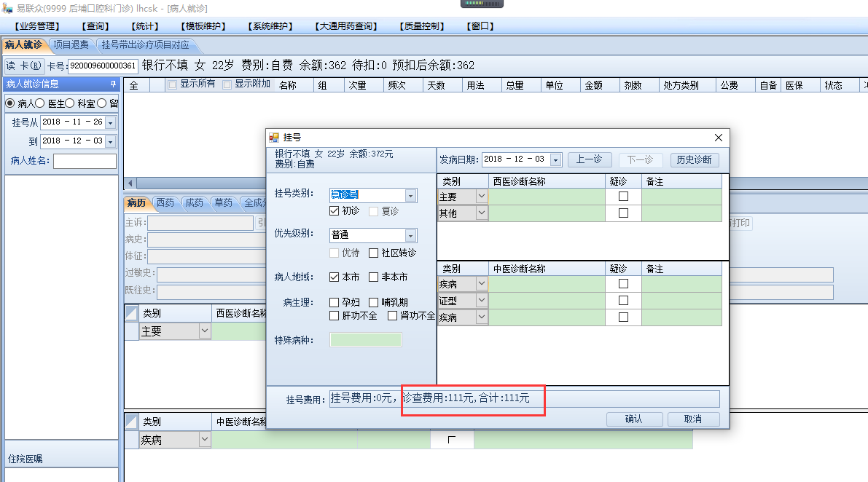Check the 肾功不全 checkbox
This screenshot has height=482, width=868.
[x=393, y=315]
